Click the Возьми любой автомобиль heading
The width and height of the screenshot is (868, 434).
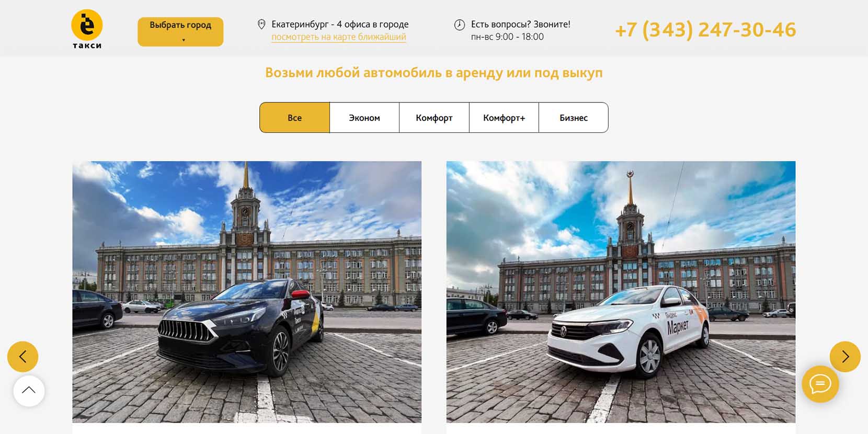(434, 73)
